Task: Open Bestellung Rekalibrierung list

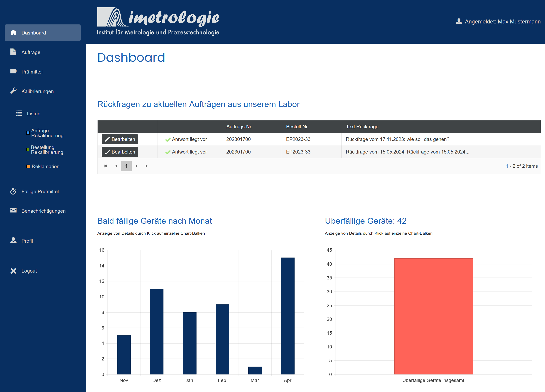Action: click(x=47, y=150)
